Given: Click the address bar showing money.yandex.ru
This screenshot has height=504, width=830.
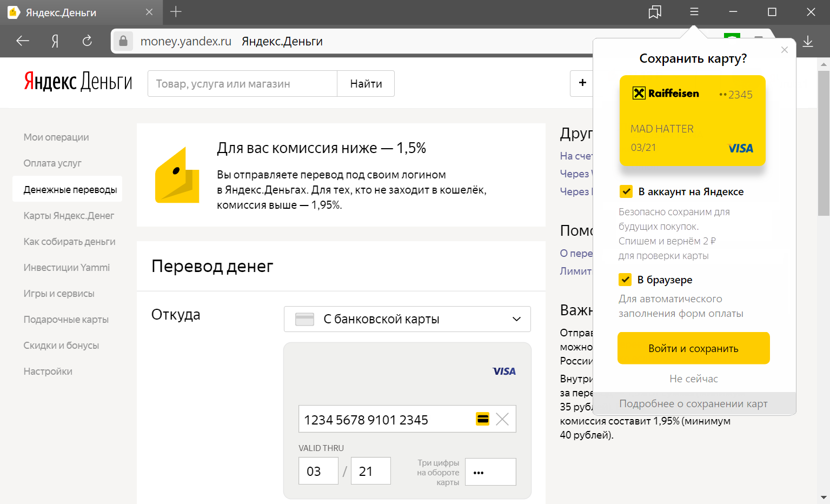Looking at the screenshot, I should [x=351, y=41].
